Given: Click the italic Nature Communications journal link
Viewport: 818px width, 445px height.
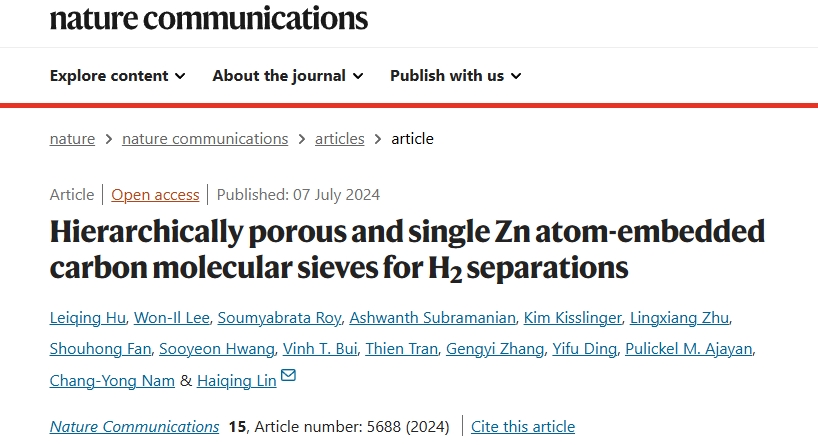Looking at the screenshot, I should click(134, 426).
